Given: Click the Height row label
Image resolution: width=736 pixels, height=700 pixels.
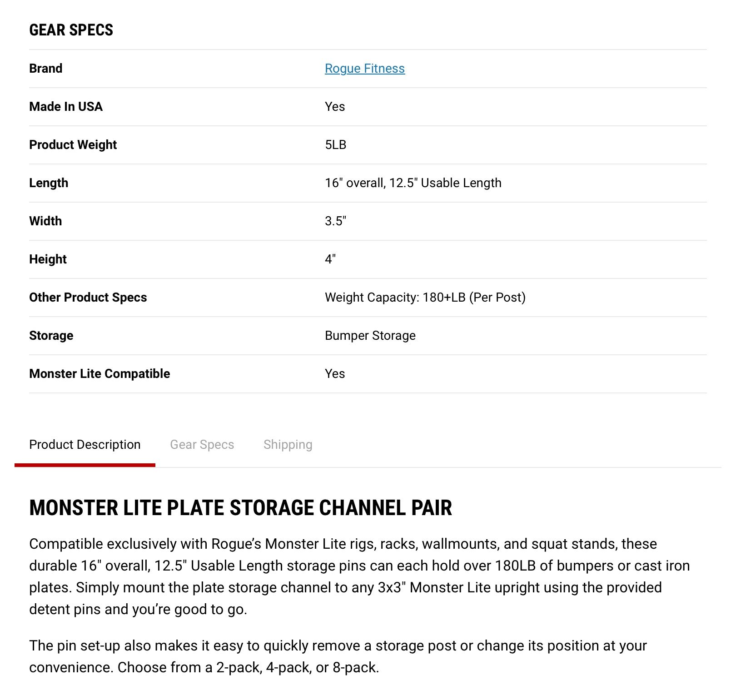Looking at the screenshot, I should (x=48, y=259).
